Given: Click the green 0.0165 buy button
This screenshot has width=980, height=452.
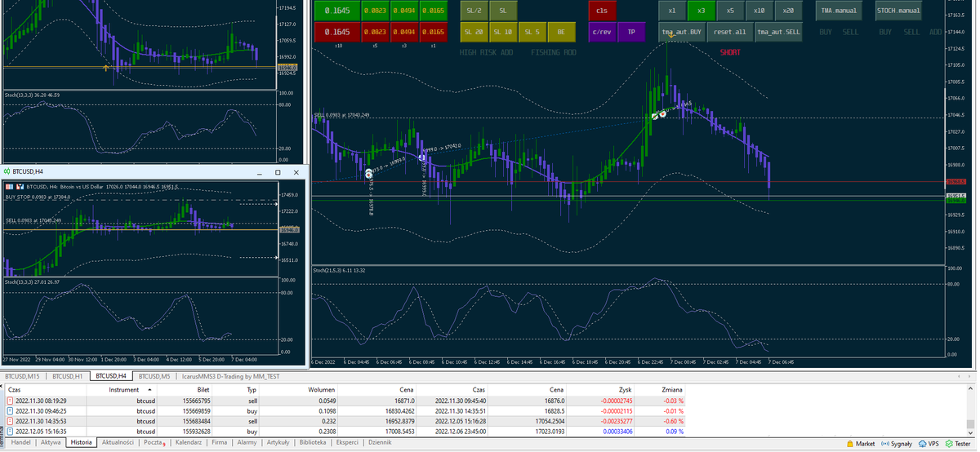Looking at the screenshot, I should tap(433, 11).
